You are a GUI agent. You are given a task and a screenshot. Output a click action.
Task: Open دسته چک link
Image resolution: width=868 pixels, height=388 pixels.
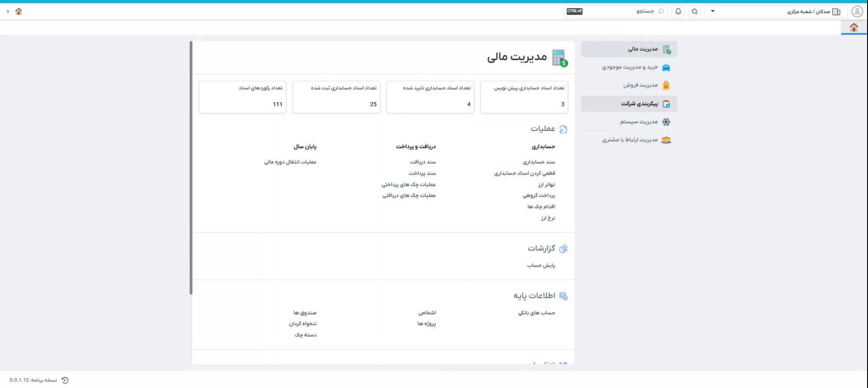pos(306,335)
